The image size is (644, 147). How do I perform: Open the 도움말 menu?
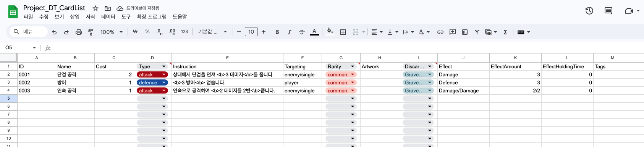point(180,17)
